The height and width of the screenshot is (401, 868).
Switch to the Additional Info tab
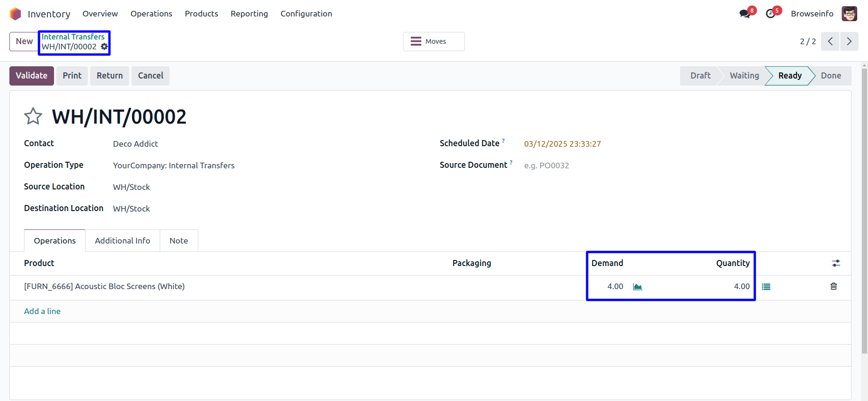pos(122,241)
